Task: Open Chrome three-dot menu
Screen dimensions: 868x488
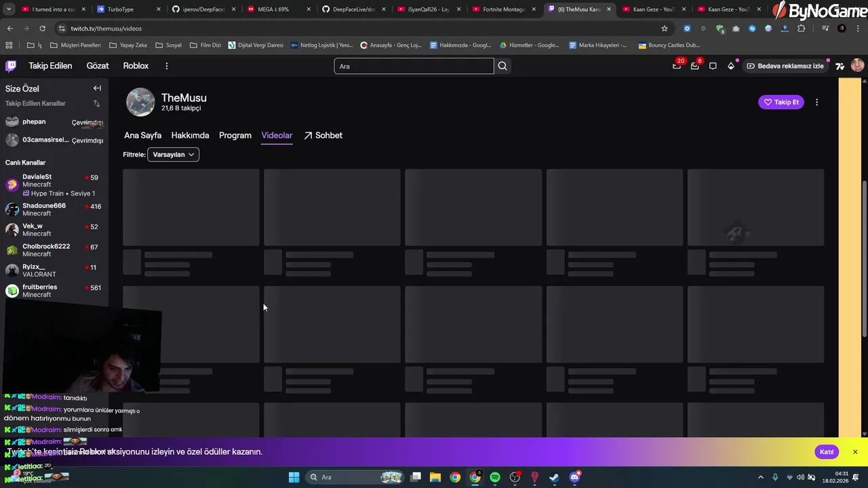Action: [858, 28]
